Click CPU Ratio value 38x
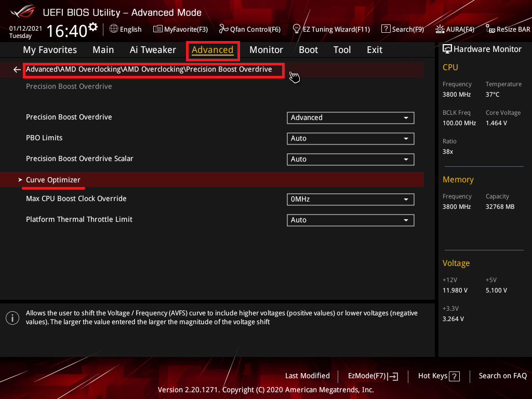This screenshot has width=532, height=399. (x=447, y=151)
